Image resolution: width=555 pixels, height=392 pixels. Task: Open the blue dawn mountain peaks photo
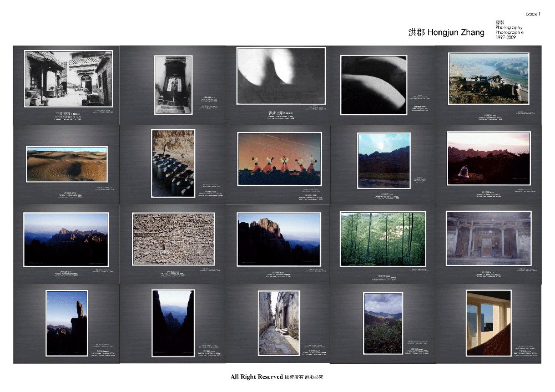66,239
